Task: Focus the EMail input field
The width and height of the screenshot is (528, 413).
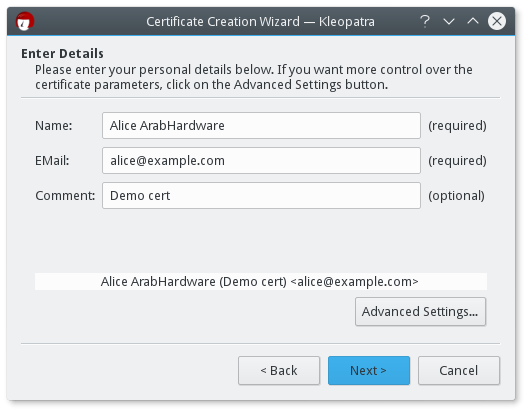Action: (261, 161)
